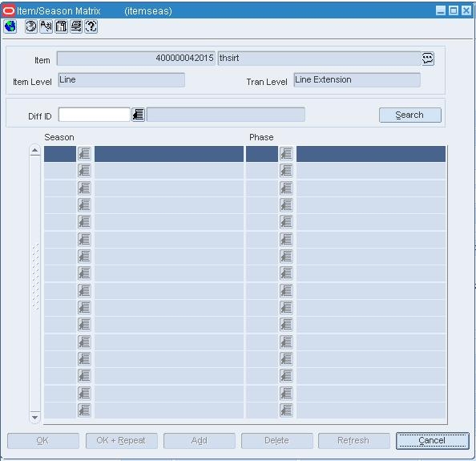Click the grey globe toolbar icon
Screen dimensions: 476x461
point(31,26)
